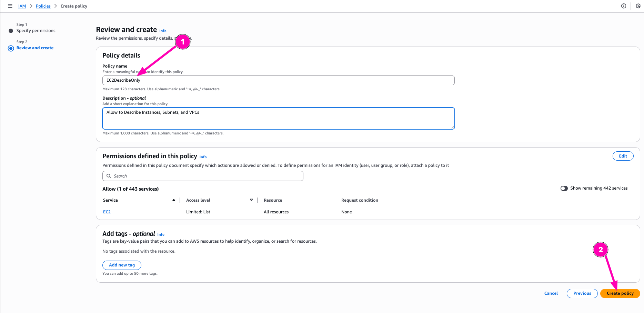Open Info link next to Review and create
Screen dimensions: 644x313
click(163, 31)
